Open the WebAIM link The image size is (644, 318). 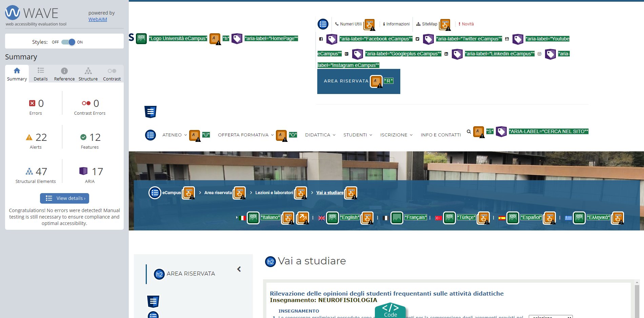98,19
